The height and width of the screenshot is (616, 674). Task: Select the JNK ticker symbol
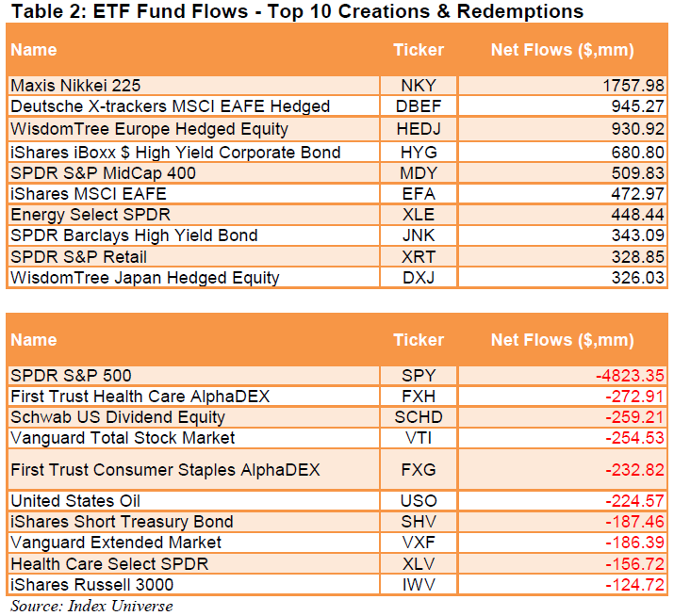pos(419,235)
